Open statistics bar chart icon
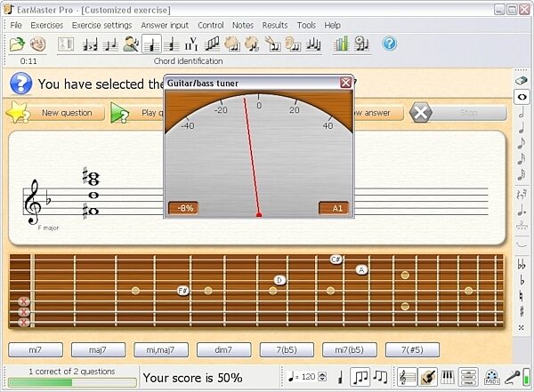Viewport: 534px width, 392px height. point(341,44)
